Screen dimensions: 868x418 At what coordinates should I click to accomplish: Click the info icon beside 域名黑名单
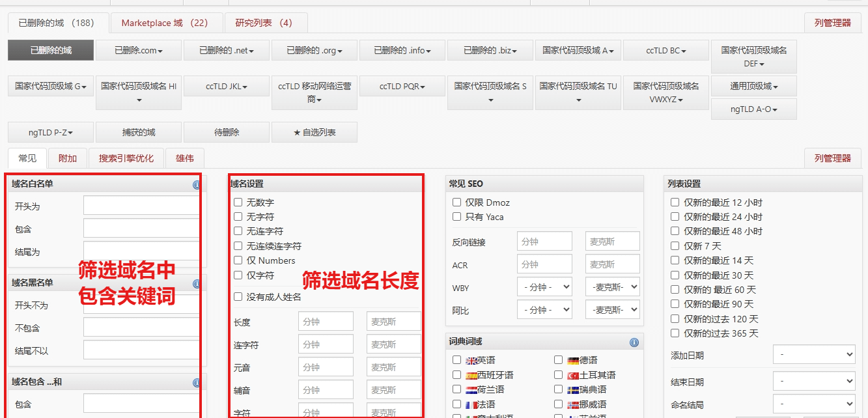click(x=196, y=284)
